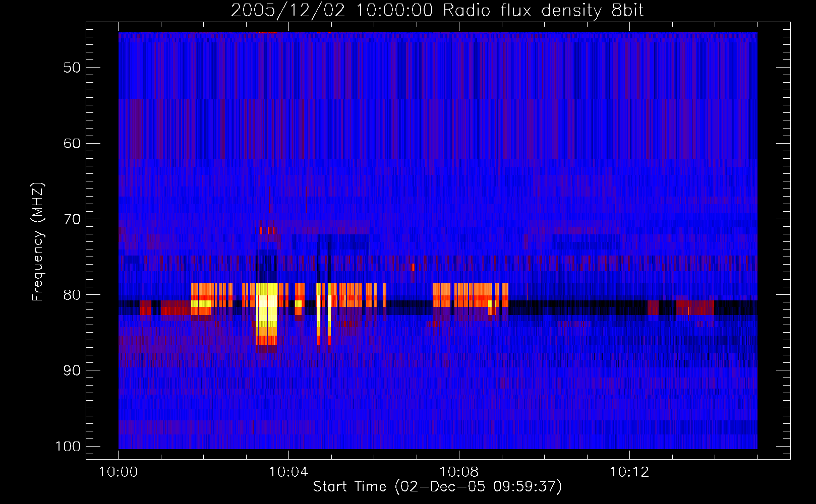Click the '60' frequency tick label
This screenshot has height=504, width=816.
[72, 144]
